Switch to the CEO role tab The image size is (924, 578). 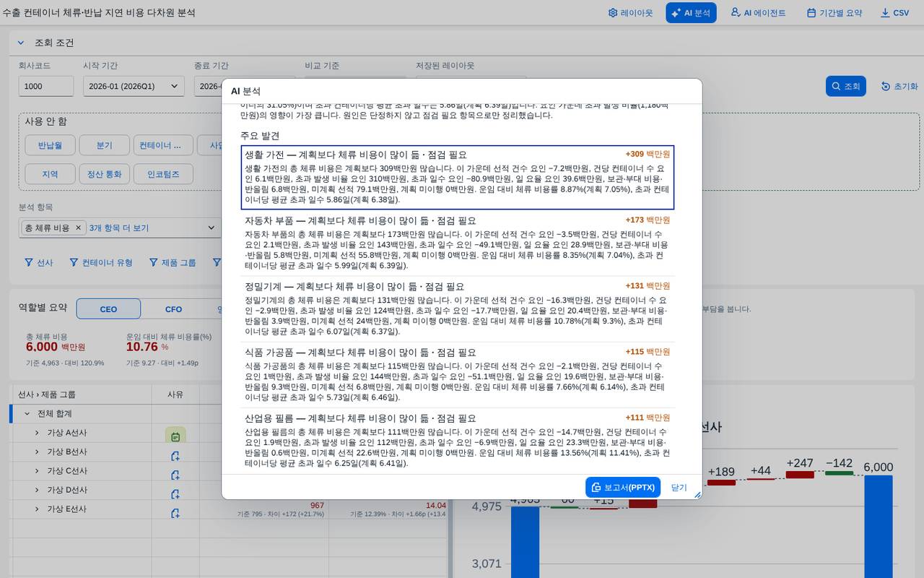click(x=108, y=309)
